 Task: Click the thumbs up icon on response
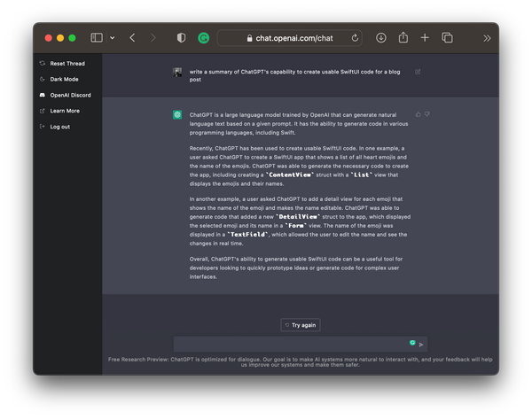419,114
